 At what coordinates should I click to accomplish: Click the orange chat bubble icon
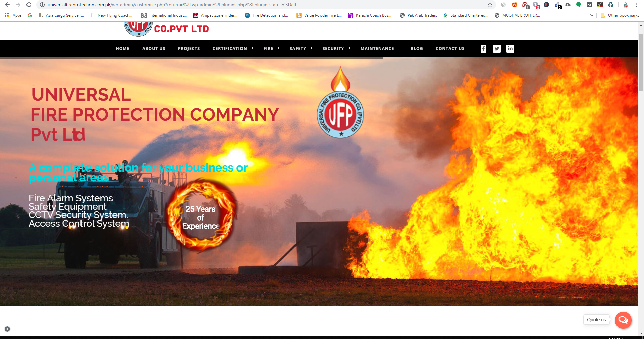click(x=623, y=320)
